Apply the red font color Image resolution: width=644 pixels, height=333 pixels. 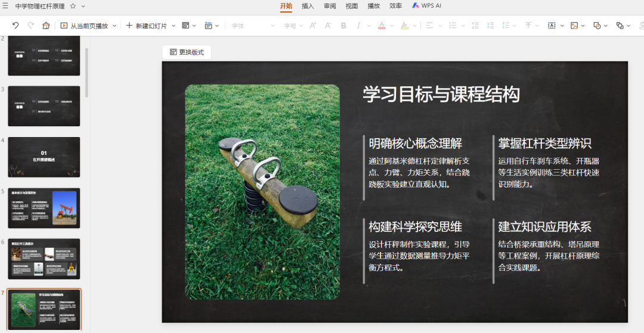[x=382, y=26]
